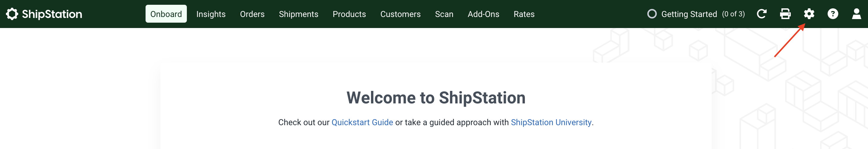The width and height of the screenshot is (868, 149).
Task: Open account settings gear icon
Action: click(809, 14)
